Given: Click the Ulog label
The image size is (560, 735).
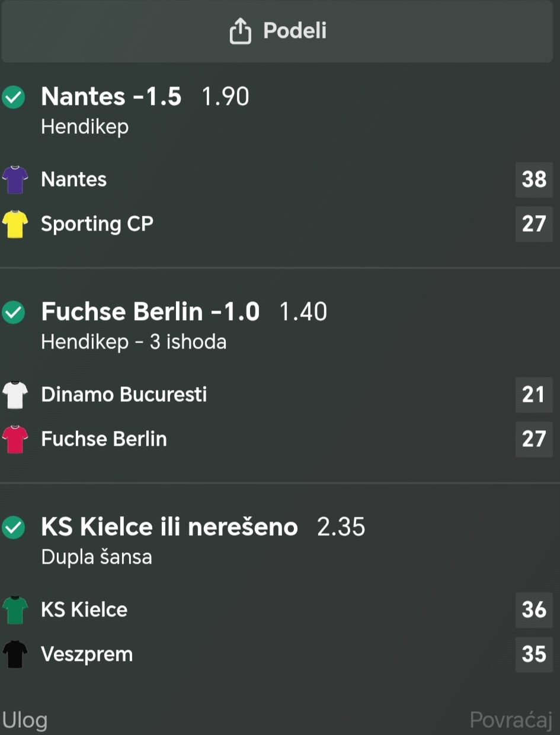Looking at the screenshot, I should (25, 720).
